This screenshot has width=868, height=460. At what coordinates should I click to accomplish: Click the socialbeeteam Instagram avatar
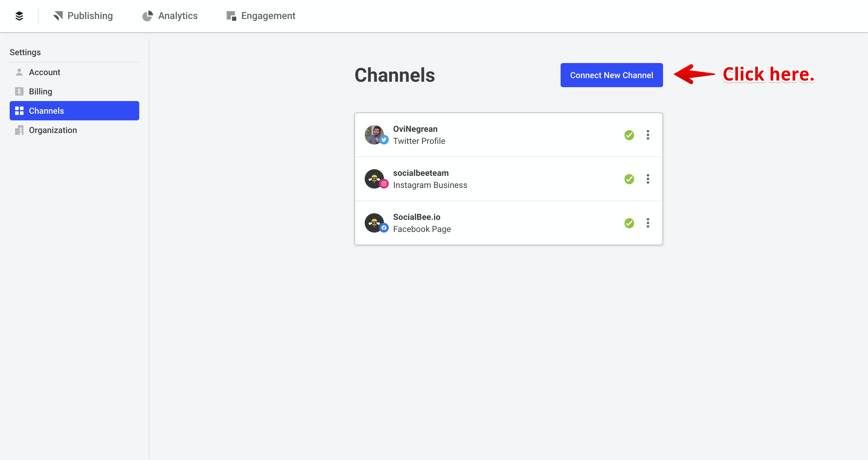coord(374,179)
